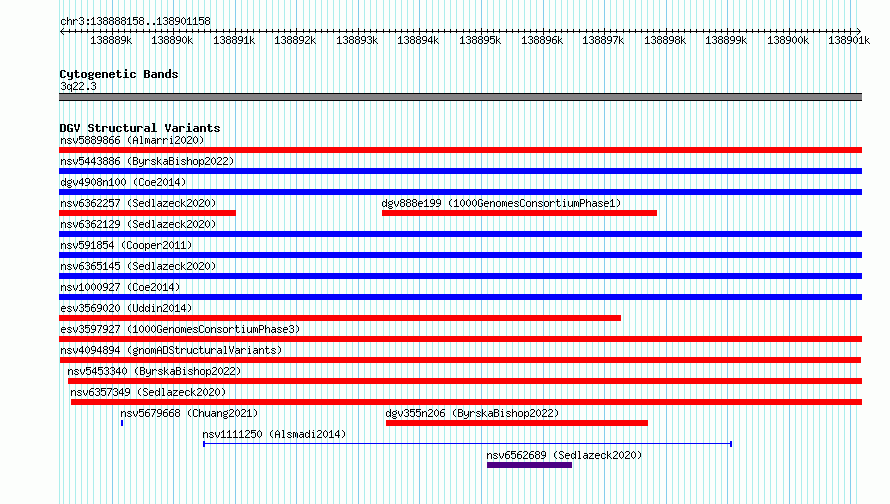
Task: Click ruler position 138895k
Action: (x=480, y=41)
